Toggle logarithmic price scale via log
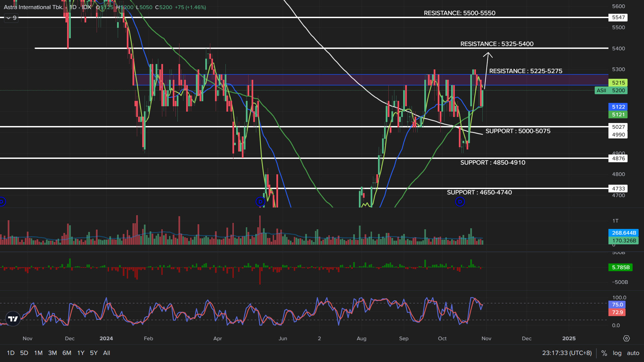Image resolution: width=644 pixels, height=362 pixels. 617,353
